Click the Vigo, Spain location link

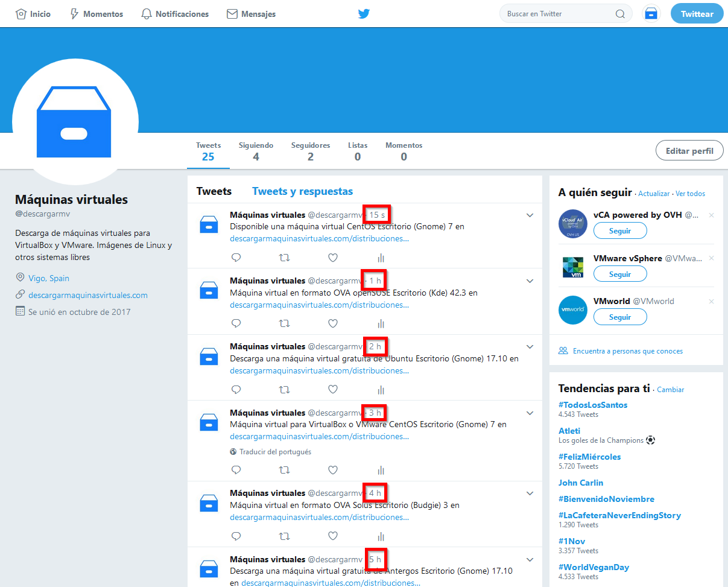[49, 278]
